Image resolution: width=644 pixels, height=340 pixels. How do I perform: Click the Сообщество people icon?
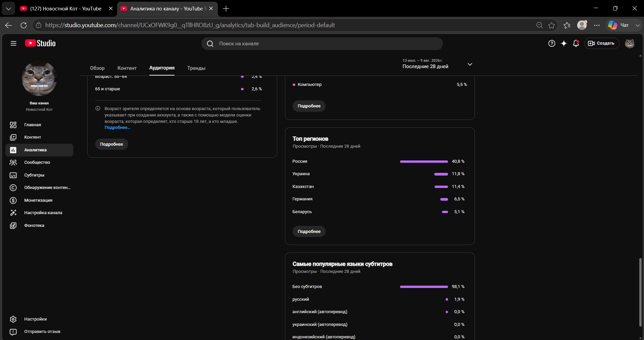tap(13, 162)
